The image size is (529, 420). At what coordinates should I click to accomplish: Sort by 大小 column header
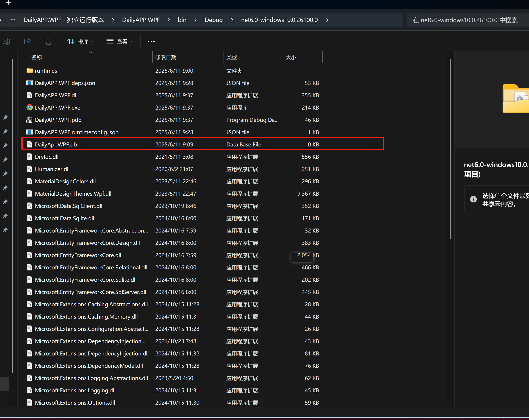[x=291, y=57]
